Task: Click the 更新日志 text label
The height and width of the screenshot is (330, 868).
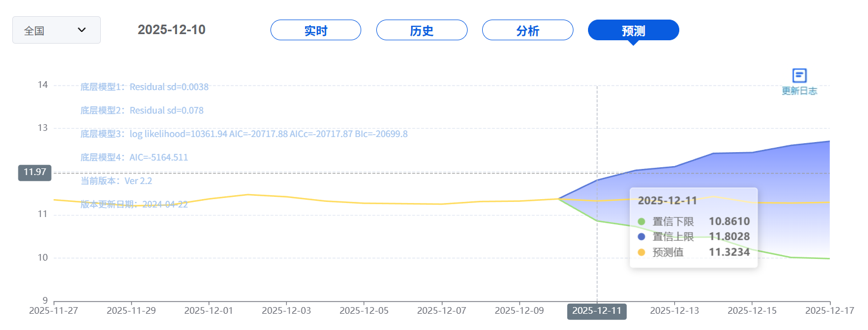Action: [x=799, y=91]
